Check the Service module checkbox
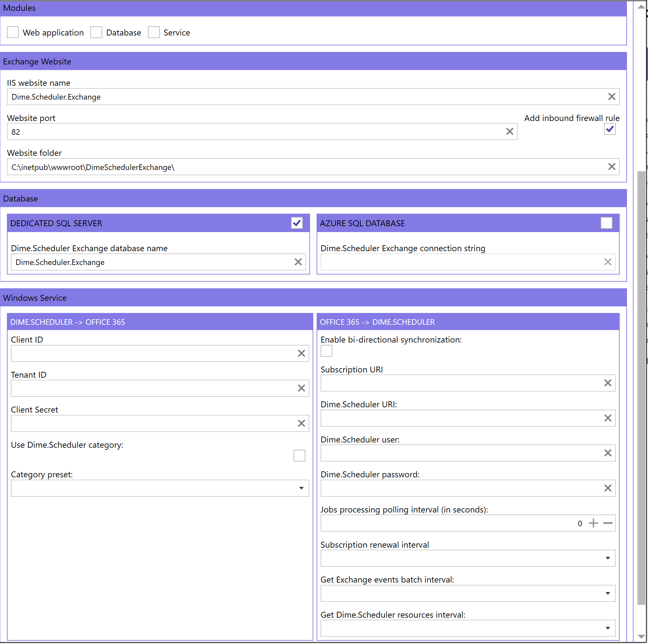 pyautogui.click(x=154, y=32)
